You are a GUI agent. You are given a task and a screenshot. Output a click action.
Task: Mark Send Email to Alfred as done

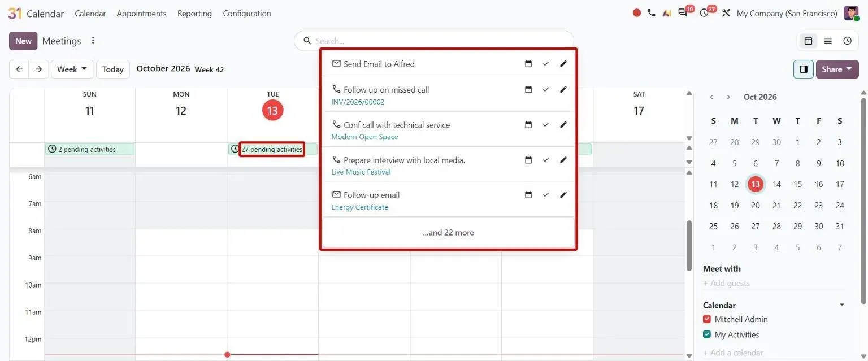click(545, 64)
